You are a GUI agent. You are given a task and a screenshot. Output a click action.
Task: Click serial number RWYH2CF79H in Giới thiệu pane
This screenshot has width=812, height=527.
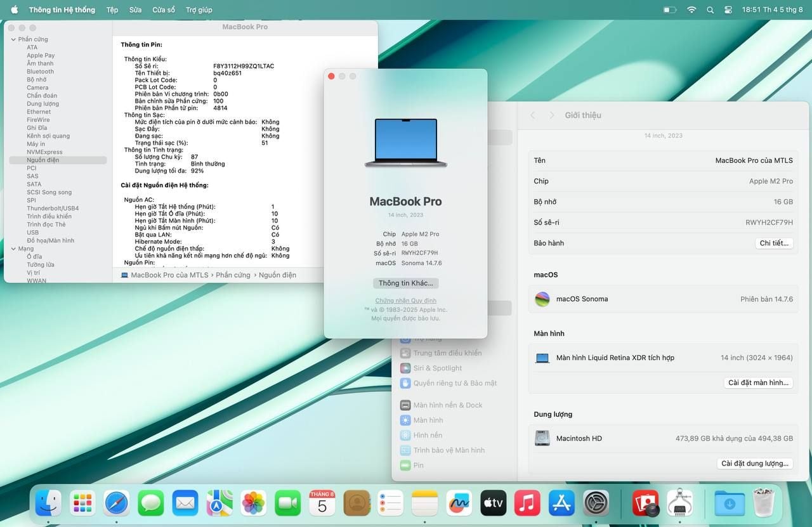[769, 223]
